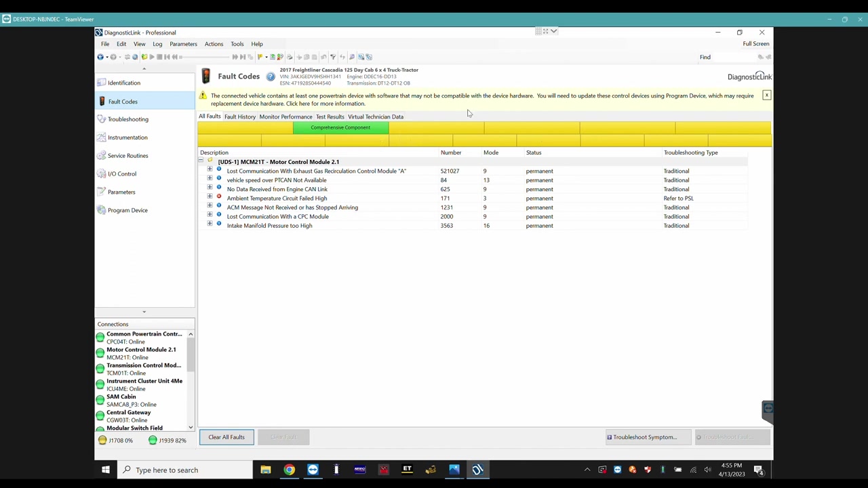Click the taskbar search box

point(185,470)
